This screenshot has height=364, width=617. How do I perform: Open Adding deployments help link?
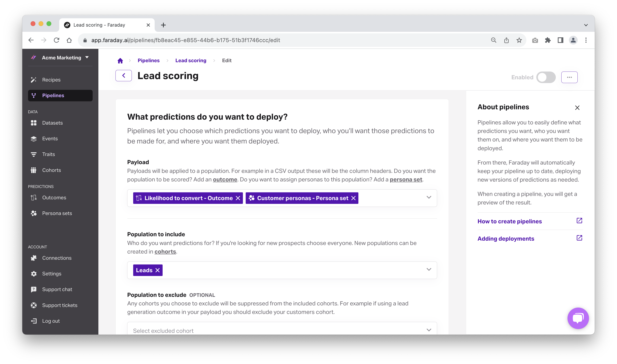click(506, 239)
